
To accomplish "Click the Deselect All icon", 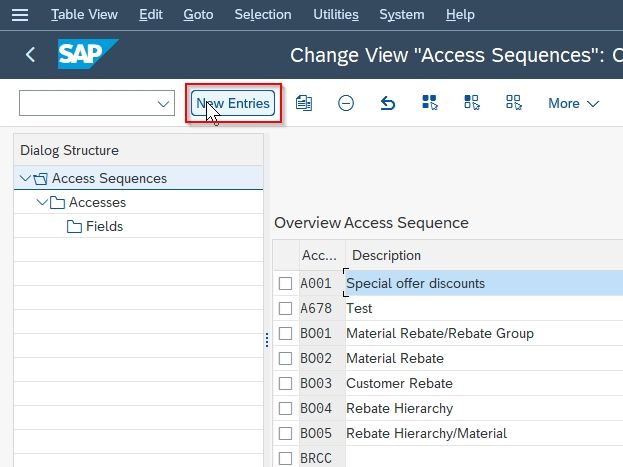I will coord(514,103).
